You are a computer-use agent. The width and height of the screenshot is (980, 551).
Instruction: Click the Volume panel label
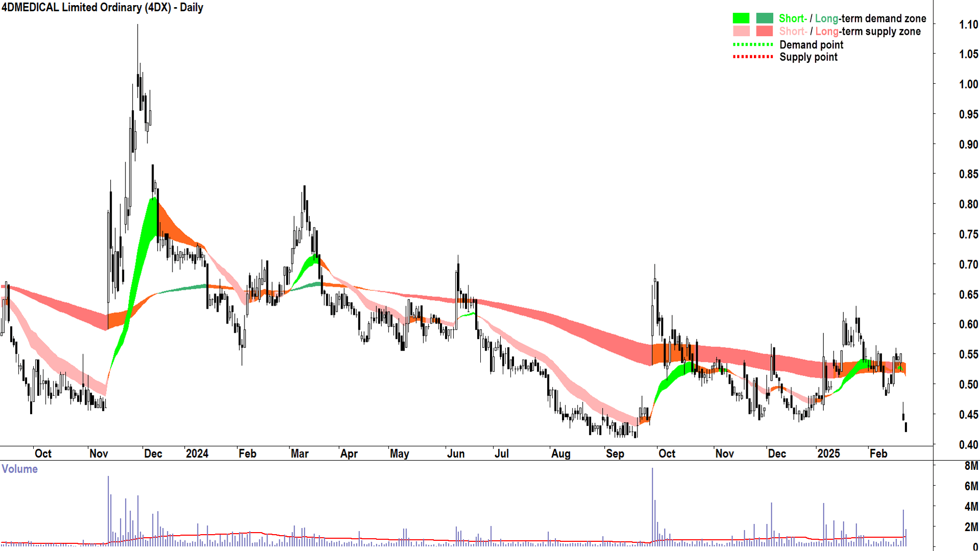coord(19,469)
